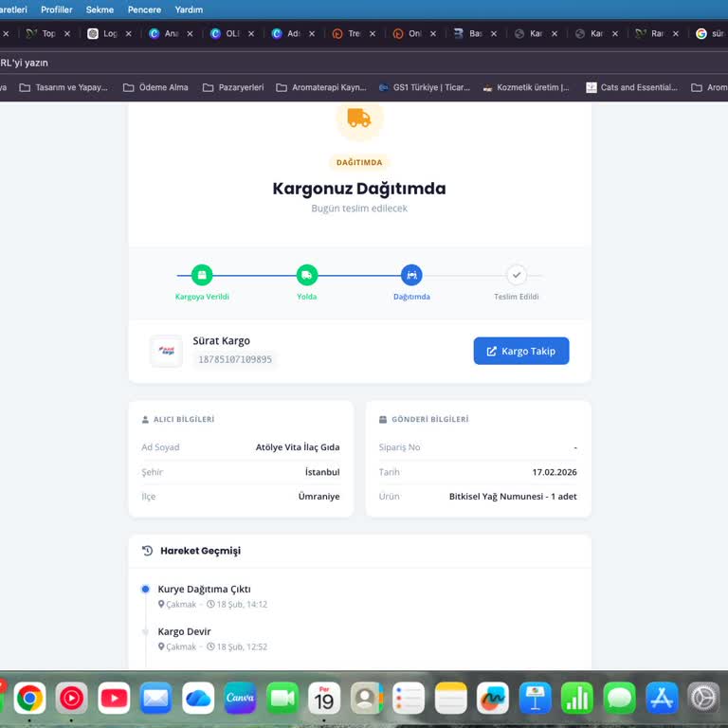Open Cats and Essential bookmark

click(632, 87)
